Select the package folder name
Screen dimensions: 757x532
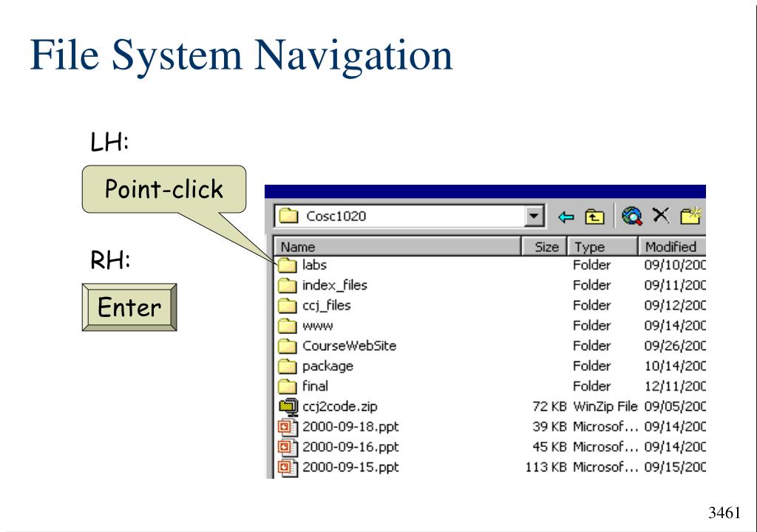coord(327,366)
